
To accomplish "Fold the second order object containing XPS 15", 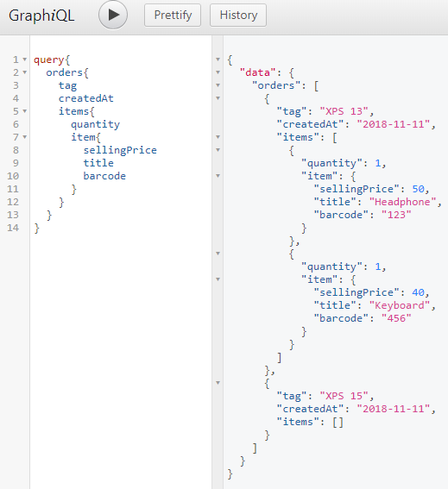I will pos(218,383).
